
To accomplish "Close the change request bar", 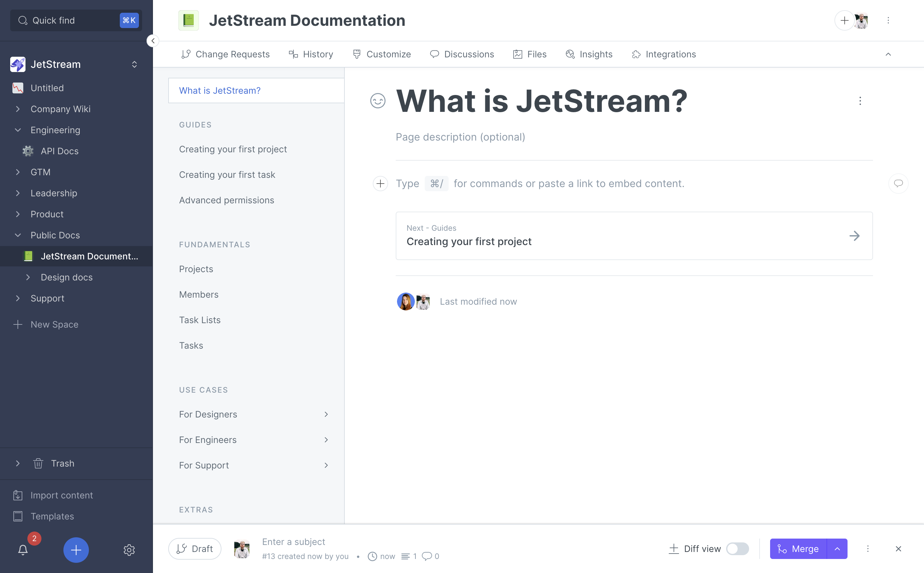I will pyautogui.click(x=898, y=549).
